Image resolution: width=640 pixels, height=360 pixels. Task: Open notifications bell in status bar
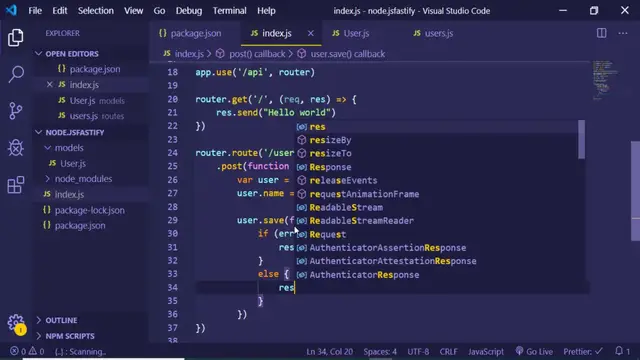tap(619, 351)
